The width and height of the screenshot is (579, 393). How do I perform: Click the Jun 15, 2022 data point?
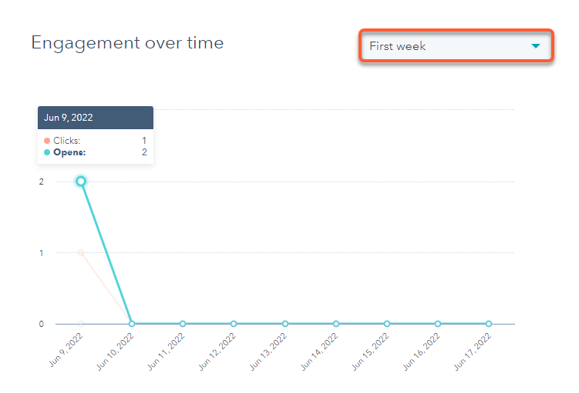click(x=387, y=324)
